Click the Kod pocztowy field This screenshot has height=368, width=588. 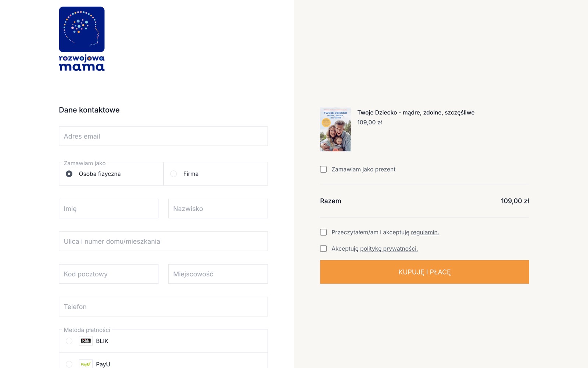(x=109, y=274)
